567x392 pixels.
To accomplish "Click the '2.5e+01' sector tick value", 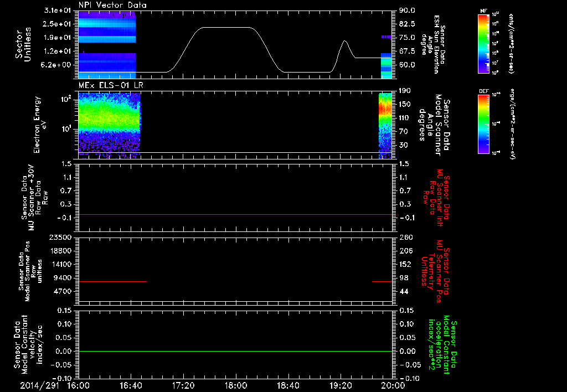I will 58,24.
